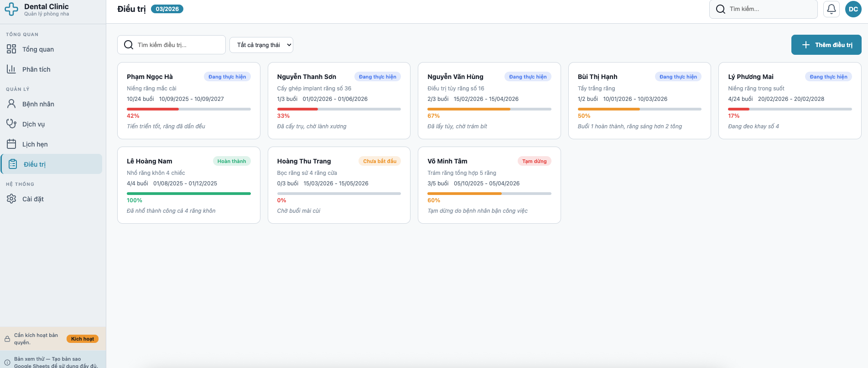Click the 03/2026 month badge

coord(167,9)
